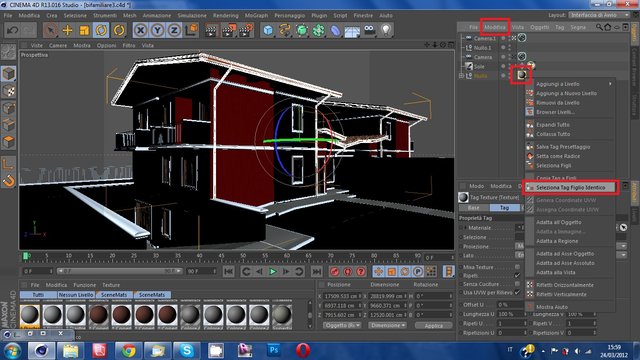
Task: Play the animation forward
Action: point(273,271)
